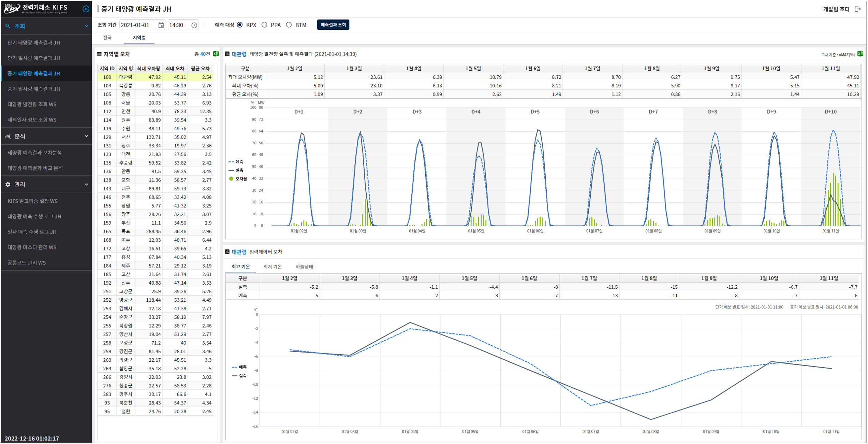Export 대관령 forecast chart data to Excel
This screenshot has height=444, width=868.
coord(860,54)
